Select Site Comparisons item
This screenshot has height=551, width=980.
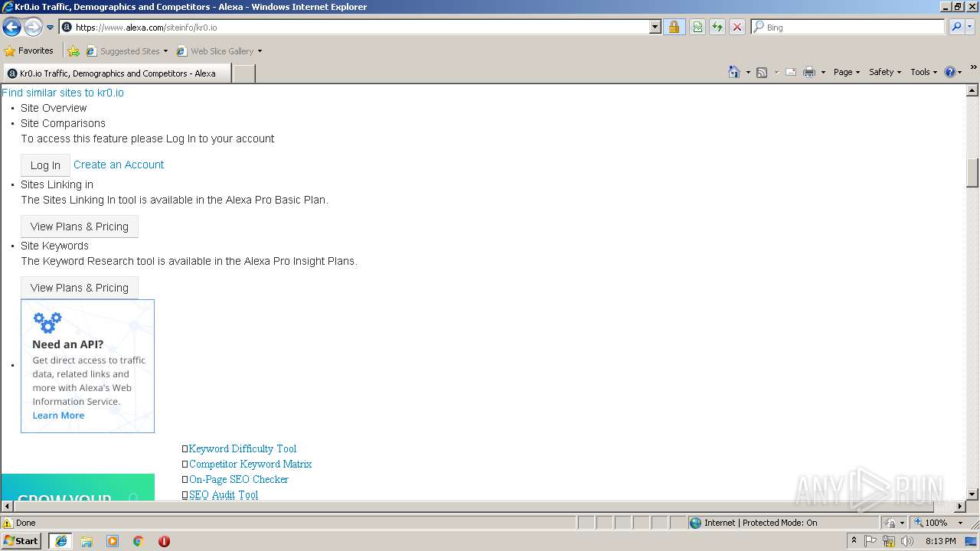click(63, 123)
